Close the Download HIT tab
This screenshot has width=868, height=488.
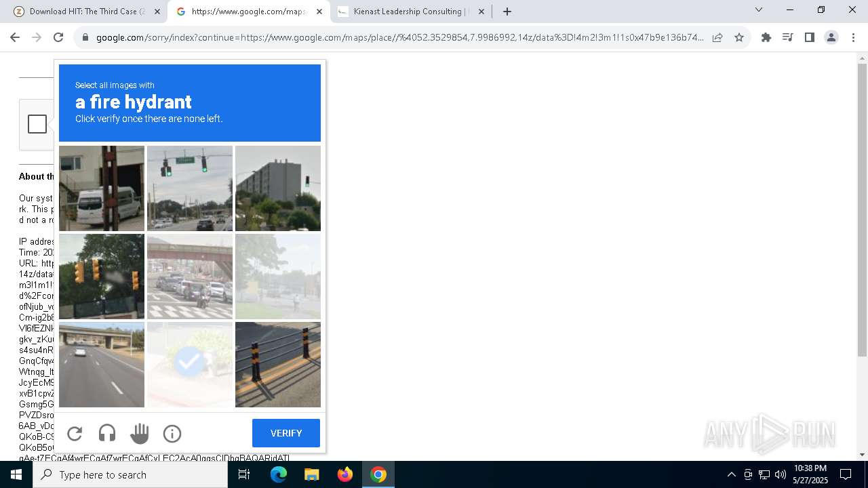tap(157, 12)
